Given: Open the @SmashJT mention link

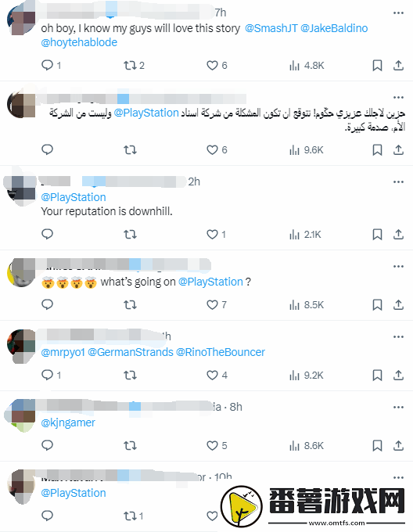Looking at the screenshot, I should click(x=271, y=28).
